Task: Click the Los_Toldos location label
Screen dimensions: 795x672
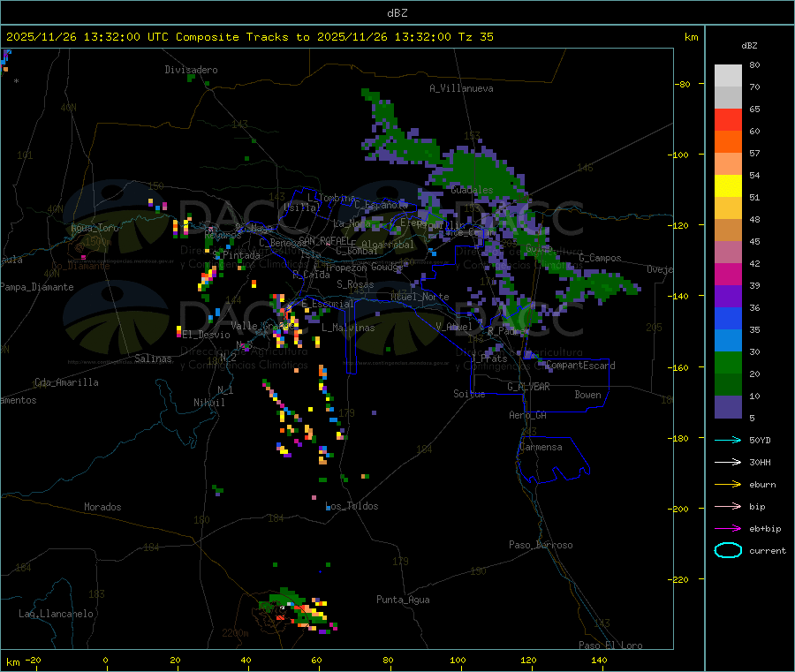Action: [352, 506]
